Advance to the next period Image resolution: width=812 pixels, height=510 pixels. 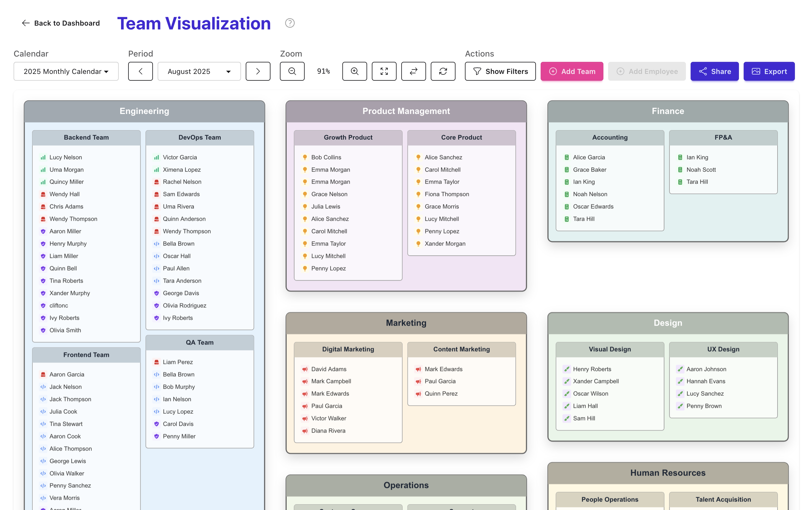click(258, 71)
